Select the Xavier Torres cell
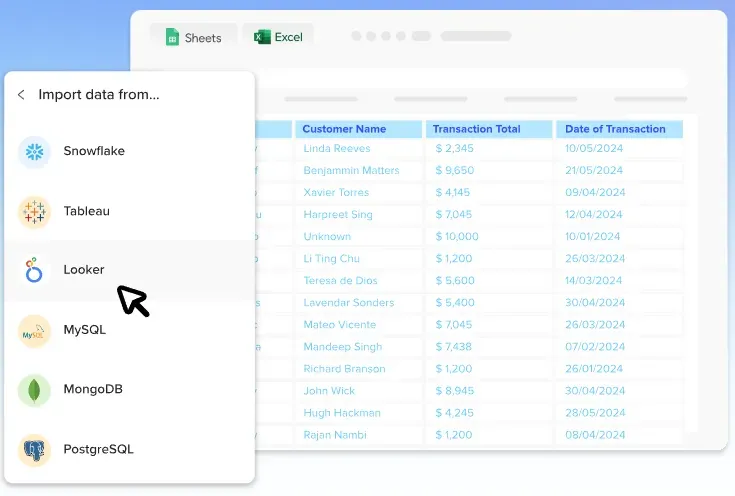Image resolution: width=735 pixels, height=496 pixels. click(x=359, y=193)
